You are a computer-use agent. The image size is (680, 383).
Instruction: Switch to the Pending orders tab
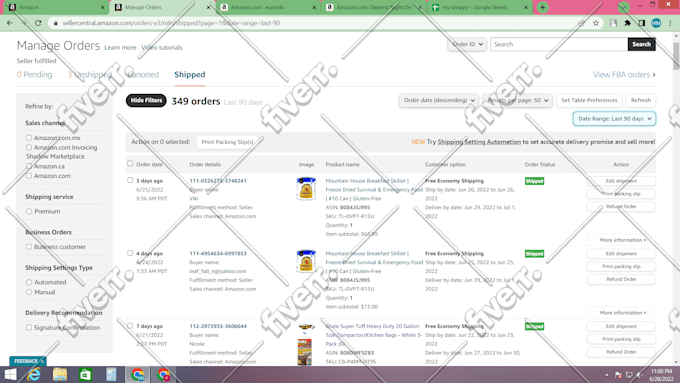point(34,75)
